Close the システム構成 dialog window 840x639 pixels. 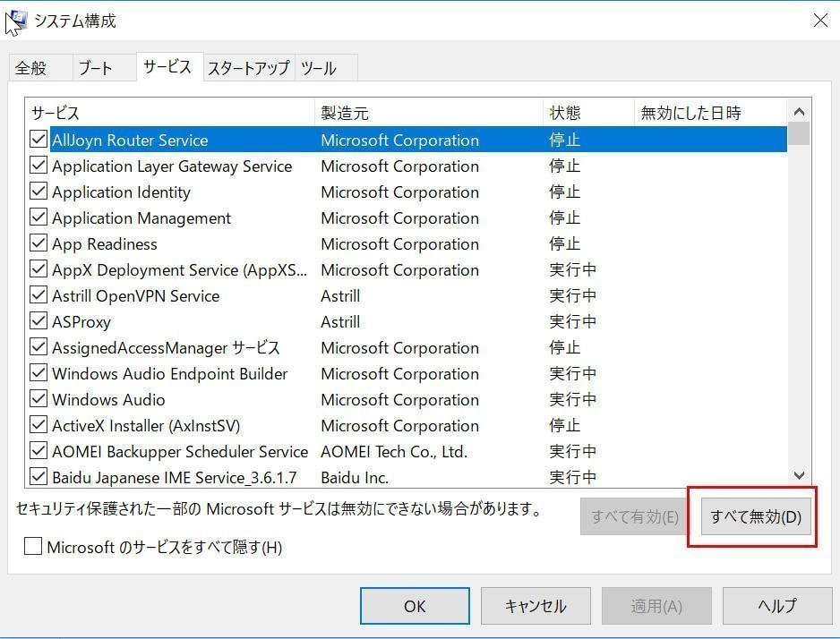click(820, 21)
